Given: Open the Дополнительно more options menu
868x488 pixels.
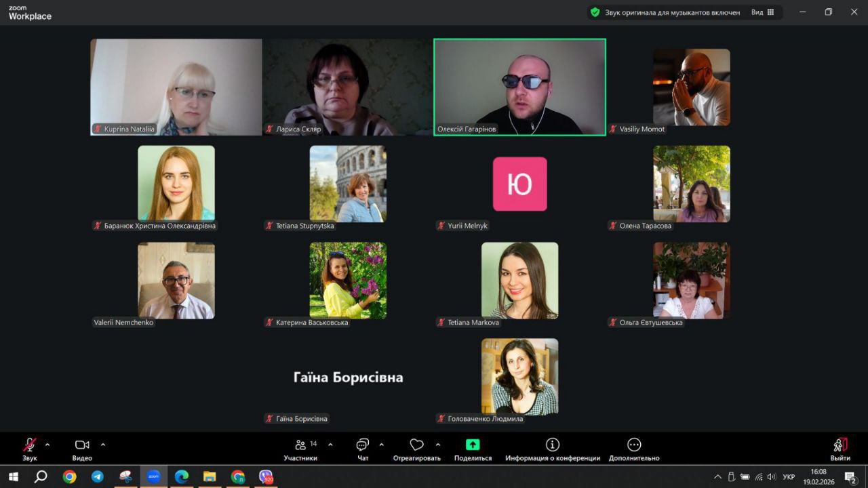Looking at the screenshot, I should (634, 445).
